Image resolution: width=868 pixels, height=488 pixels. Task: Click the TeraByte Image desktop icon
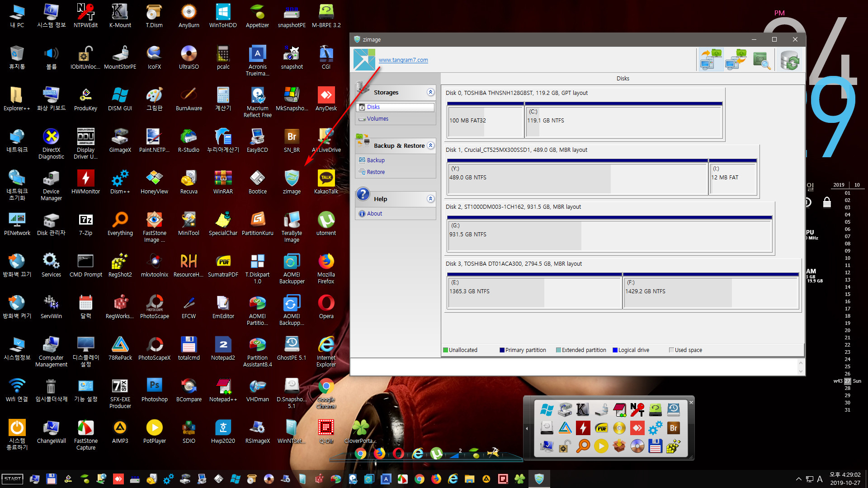tap(292, 227)
